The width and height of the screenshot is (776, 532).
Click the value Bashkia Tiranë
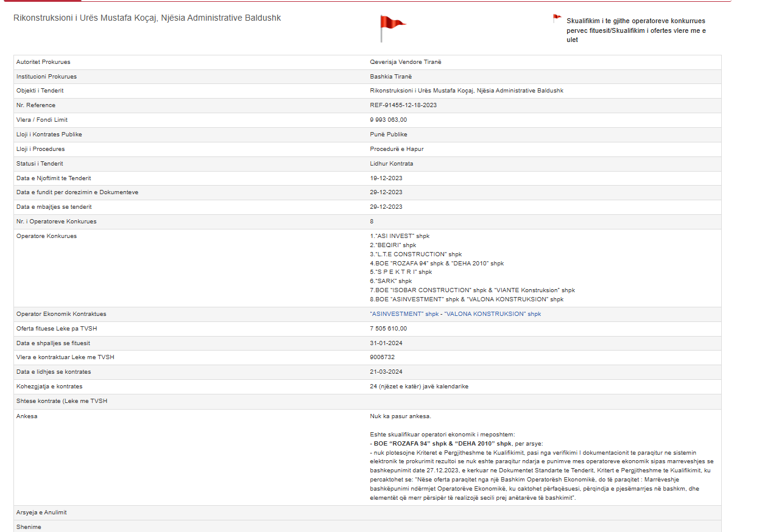tap(390, 77)
